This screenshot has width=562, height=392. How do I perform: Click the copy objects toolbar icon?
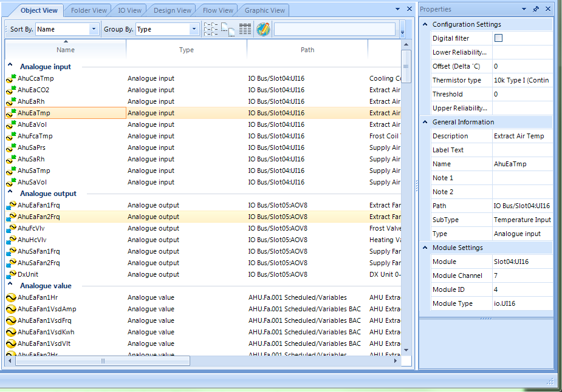point(228,29)
